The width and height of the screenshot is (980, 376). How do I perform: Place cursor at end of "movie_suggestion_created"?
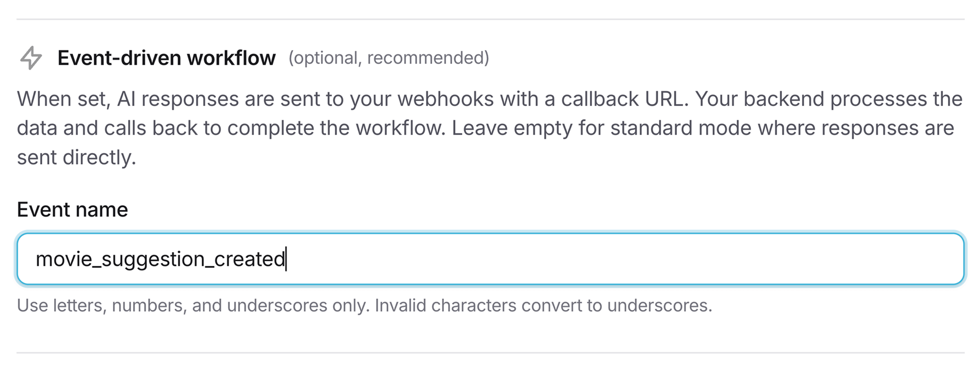(x=286, y=259)
